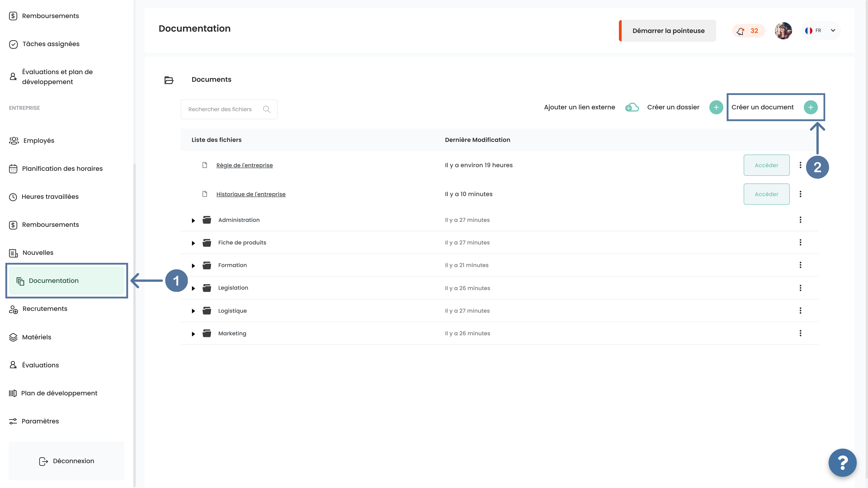
Task: Click the Administration folder icon
Action: [207, 220]
